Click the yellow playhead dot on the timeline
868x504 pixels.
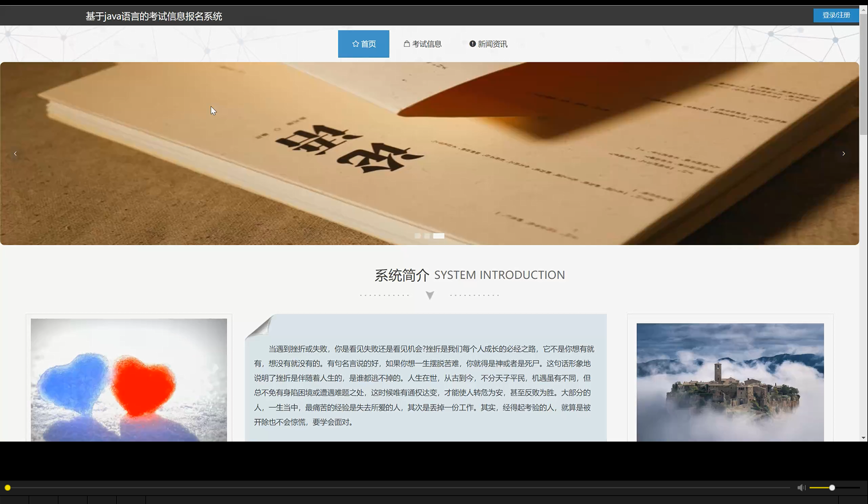click(7, 487)
